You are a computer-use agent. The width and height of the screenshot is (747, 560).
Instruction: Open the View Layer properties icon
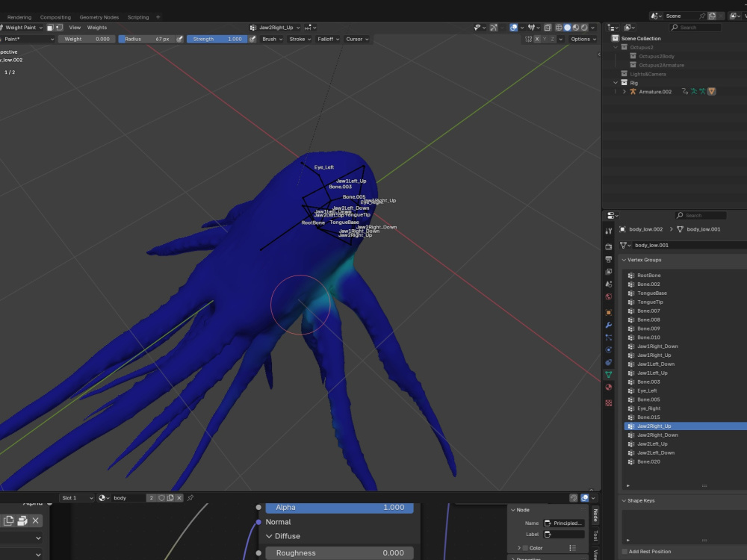coord(608,272)
